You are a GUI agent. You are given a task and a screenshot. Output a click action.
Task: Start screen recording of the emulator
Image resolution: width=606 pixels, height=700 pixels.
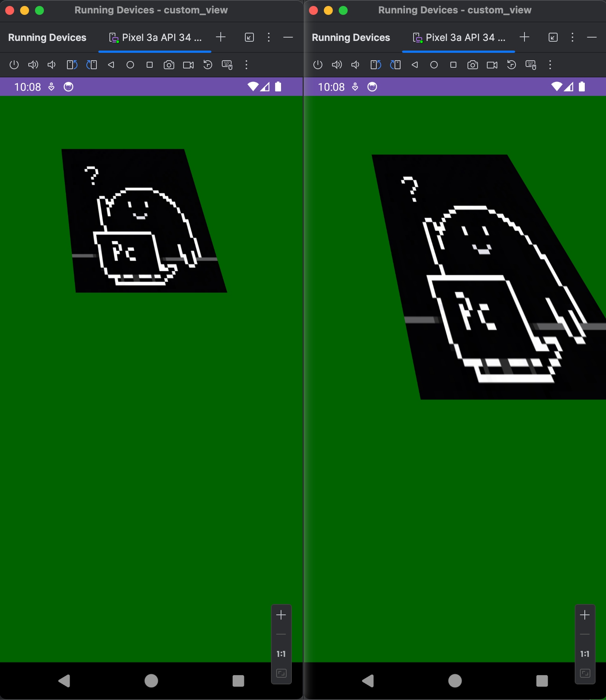click(188, 65)
